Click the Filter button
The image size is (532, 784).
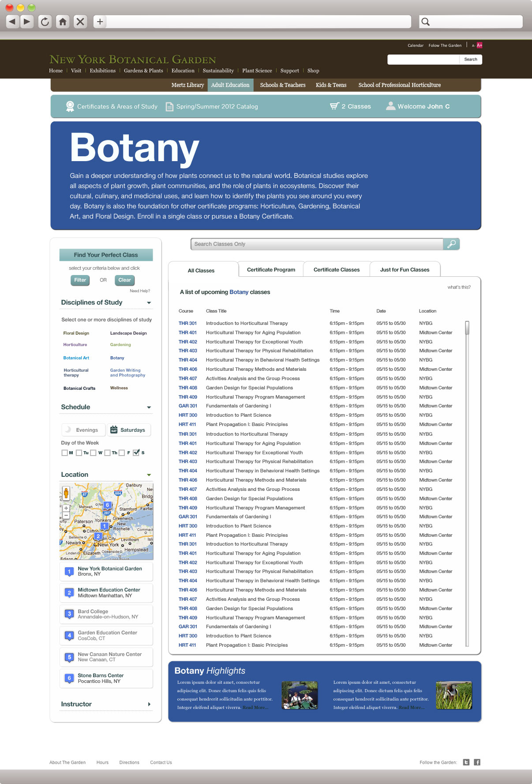coord(80,280)
